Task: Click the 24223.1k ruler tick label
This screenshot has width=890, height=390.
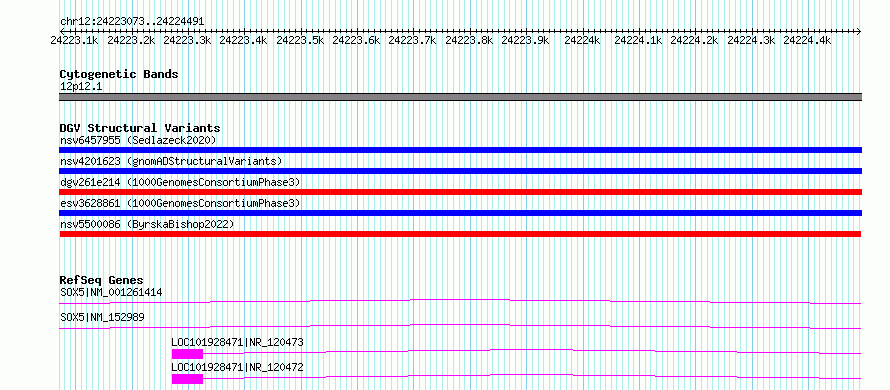Action: (74, 40)
